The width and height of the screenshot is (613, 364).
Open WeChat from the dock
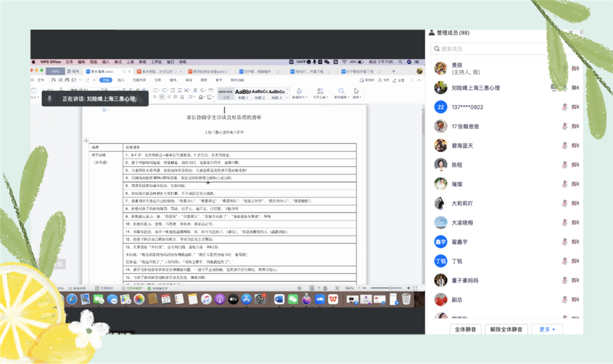[x=293, y=298]
